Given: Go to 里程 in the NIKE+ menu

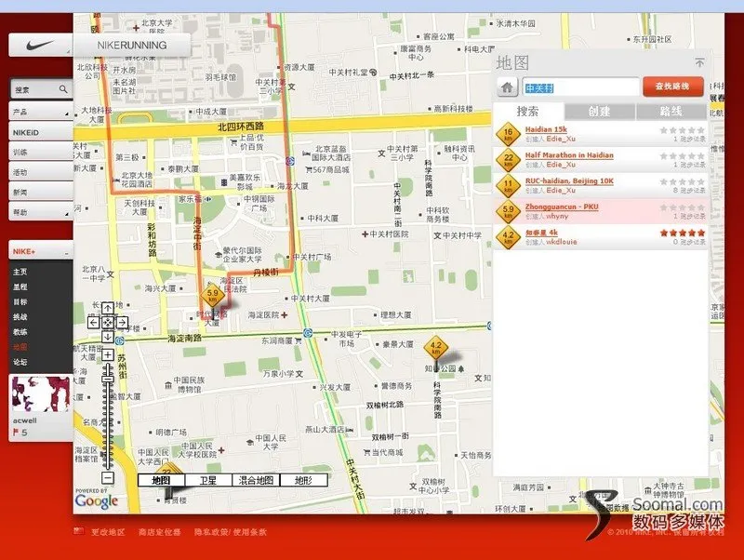Looking at the screenshot, I should 20,287.
